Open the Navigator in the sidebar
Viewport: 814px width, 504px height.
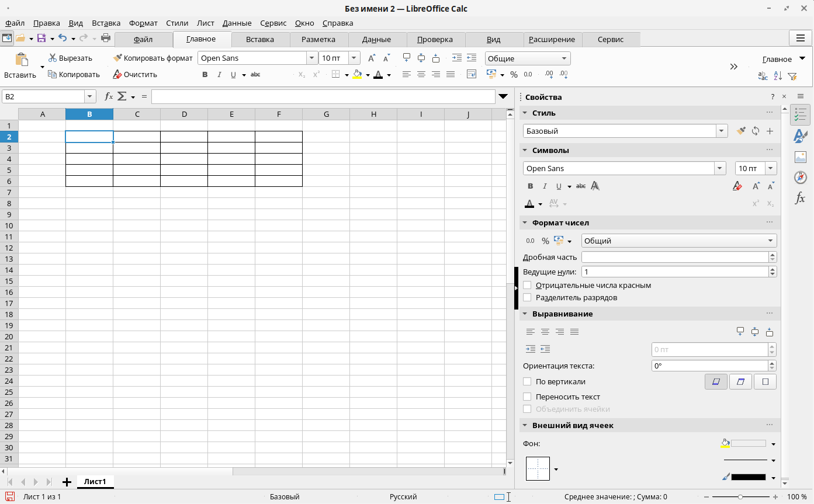point(800,178)
